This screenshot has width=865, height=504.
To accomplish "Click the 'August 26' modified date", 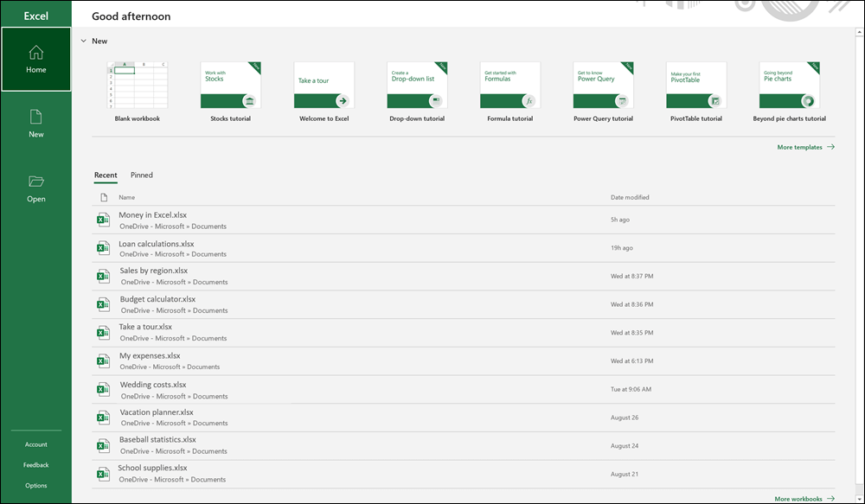I will click(625, 418).
